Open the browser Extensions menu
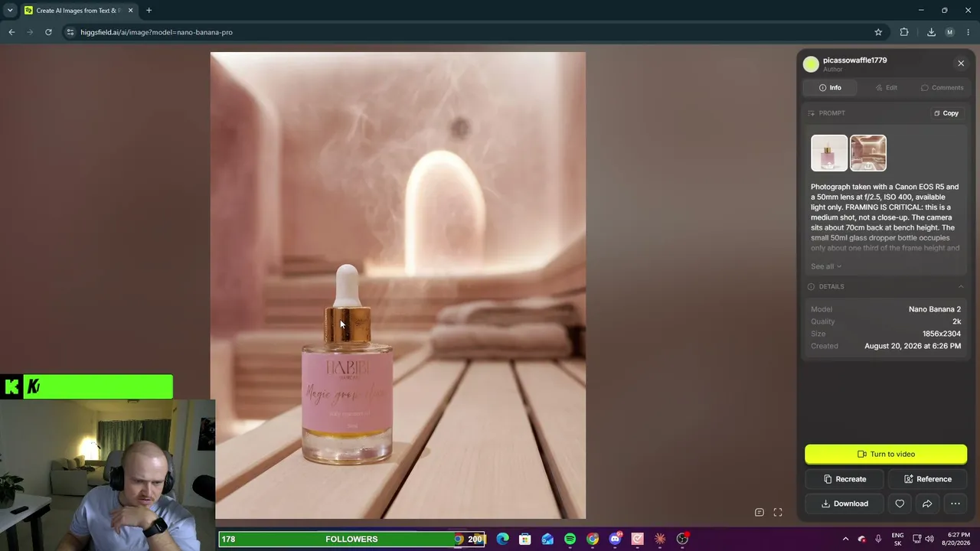The width and height of the screenshot is (980, 551). (x=904, y=32)
